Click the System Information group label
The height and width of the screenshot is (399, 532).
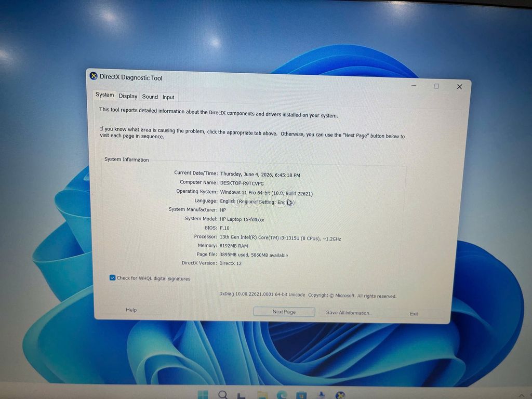tap(127, 159)
